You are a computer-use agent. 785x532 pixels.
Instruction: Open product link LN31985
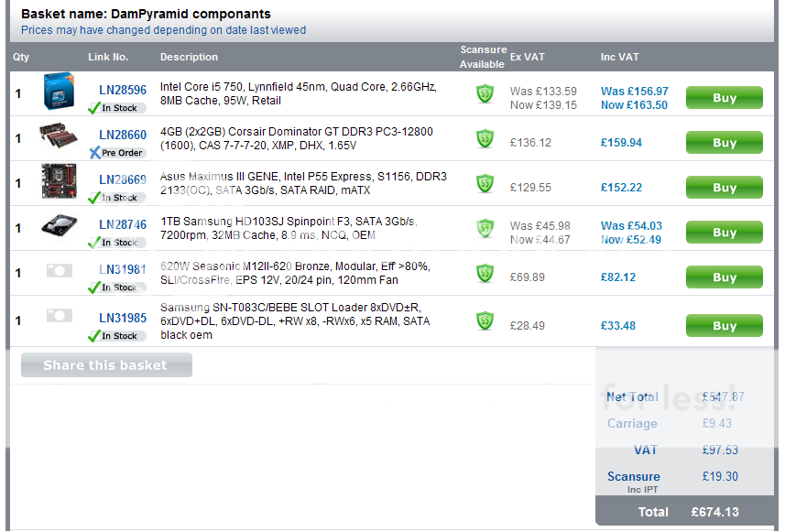[x=123, y=319]
